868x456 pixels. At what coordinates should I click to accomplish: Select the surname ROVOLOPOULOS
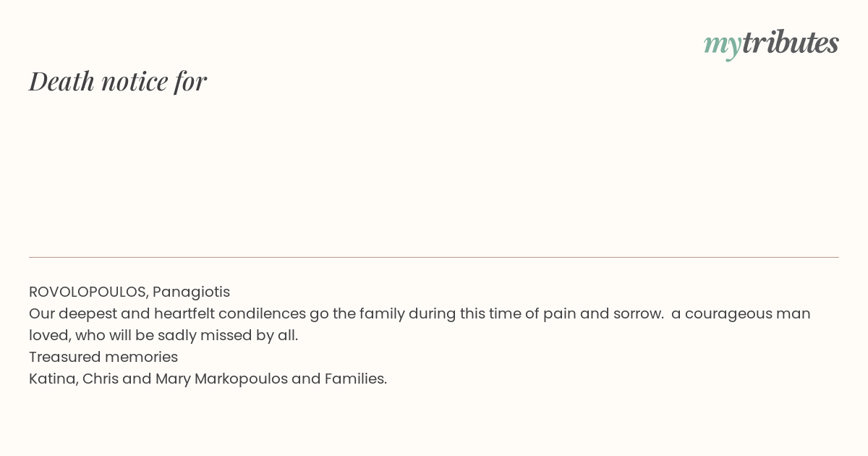pyautogui.click(x=88, y=292)
